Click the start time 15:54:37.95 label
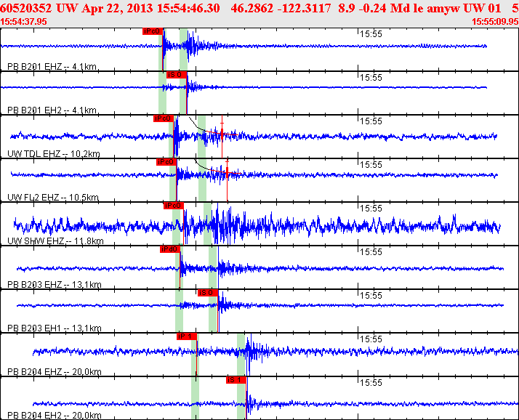The image size is (519, 420). [24, 22]
